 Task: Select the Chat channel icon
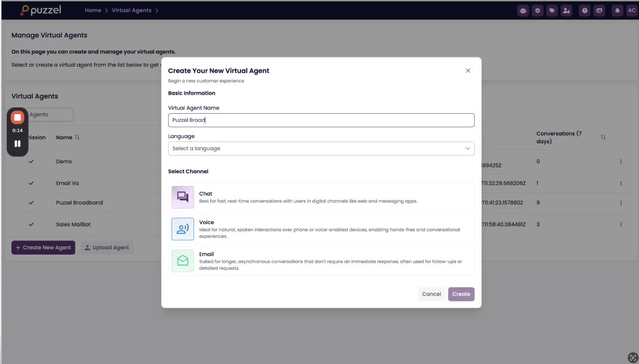pyautogui.click(x=182, y=197)
